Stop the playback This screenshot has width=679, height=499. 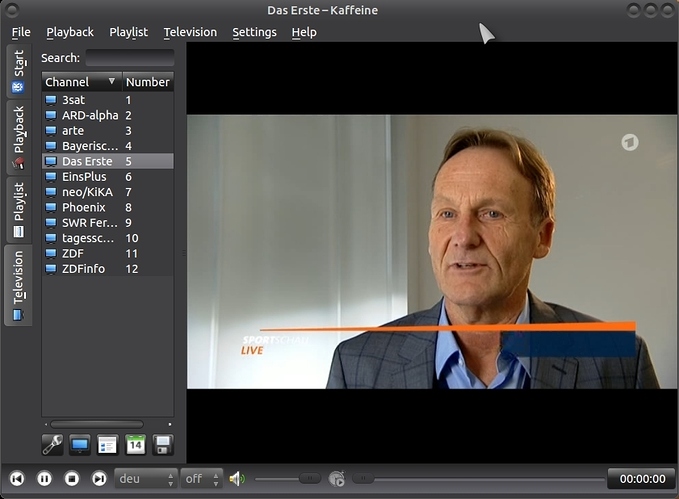(x=72, y=479)
